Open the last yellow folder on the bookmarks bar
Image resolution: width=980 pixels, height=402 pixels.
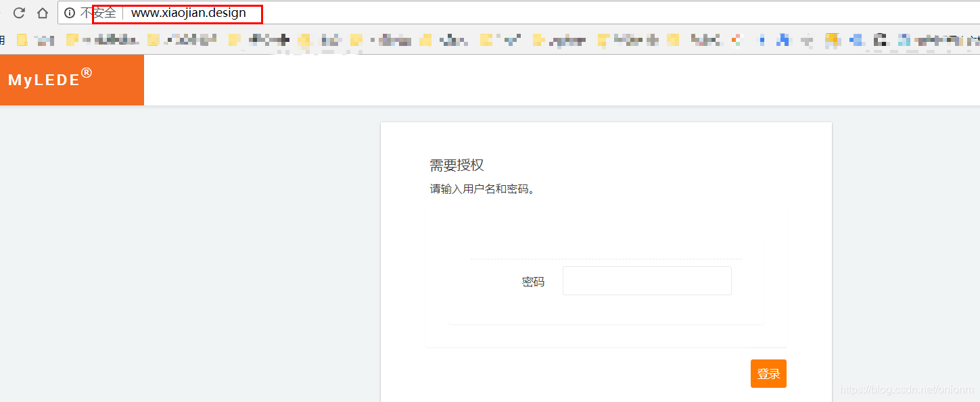672,40
